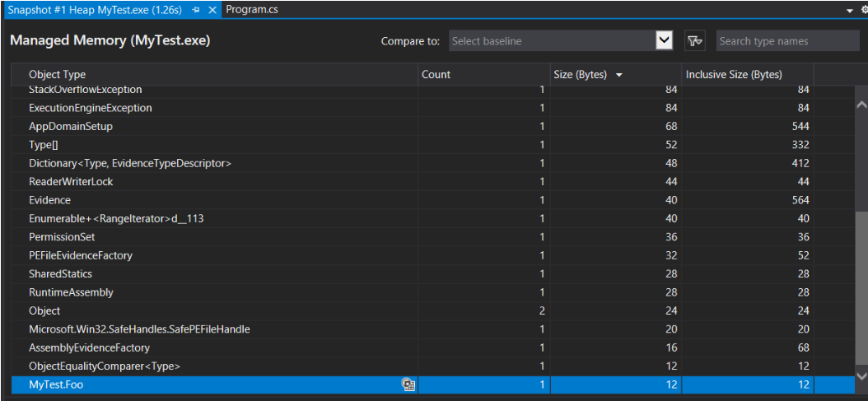The height and width of the screenshot is (401, 868).
Task: Click inclusive size 412 of Dictionary row
Action: click(800, 163)
